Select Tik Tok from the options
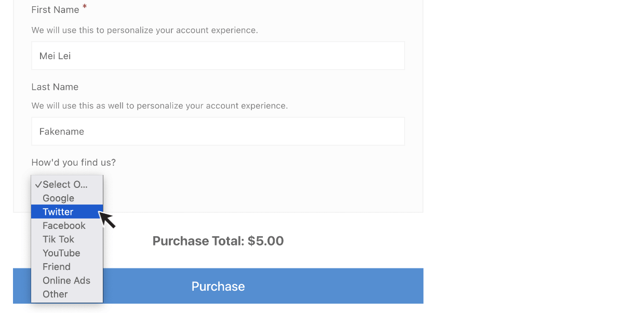The height and width of the screenshot is (313, 644). coord(67,239)
